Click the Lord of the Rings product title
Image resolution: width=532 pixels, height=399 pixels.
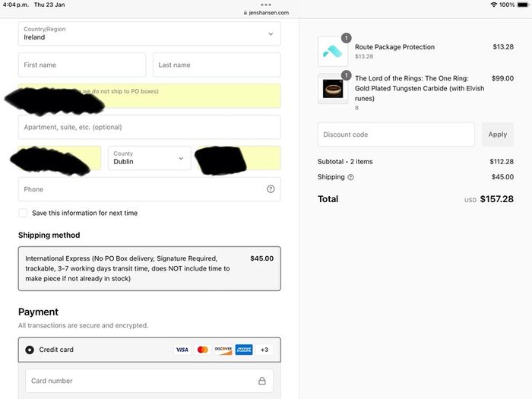[420, 88]
